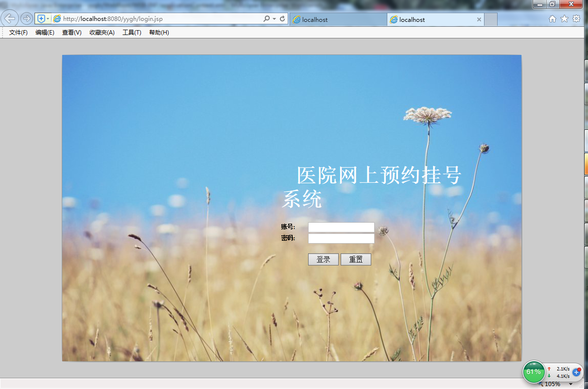Open the 工具(T) menu
Image resolution: width=588 pixels, height=389 pixels.
[132, 33]
